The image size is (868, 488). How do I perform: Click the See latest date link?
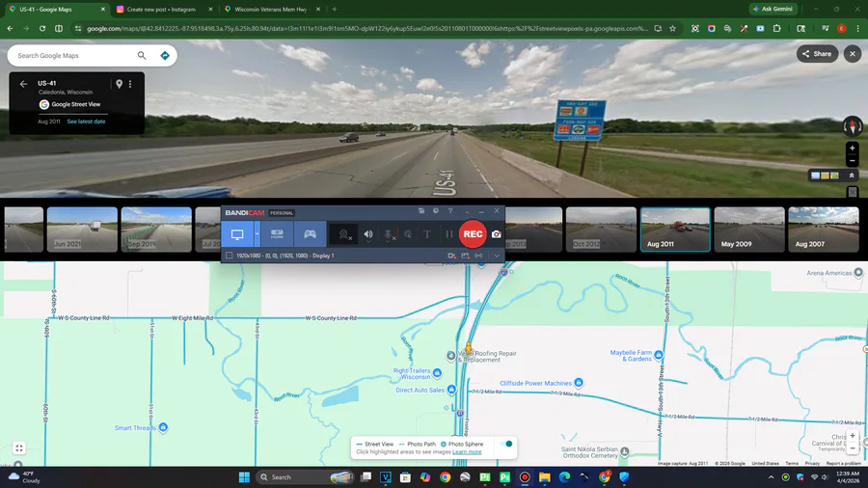click(87, 122)
